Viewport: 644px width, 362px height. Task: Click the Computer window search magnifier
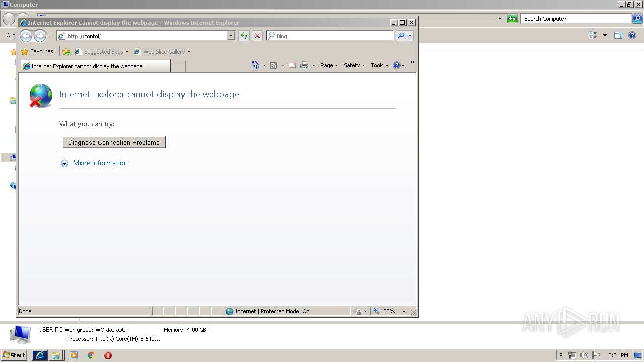tap(637, 19)
